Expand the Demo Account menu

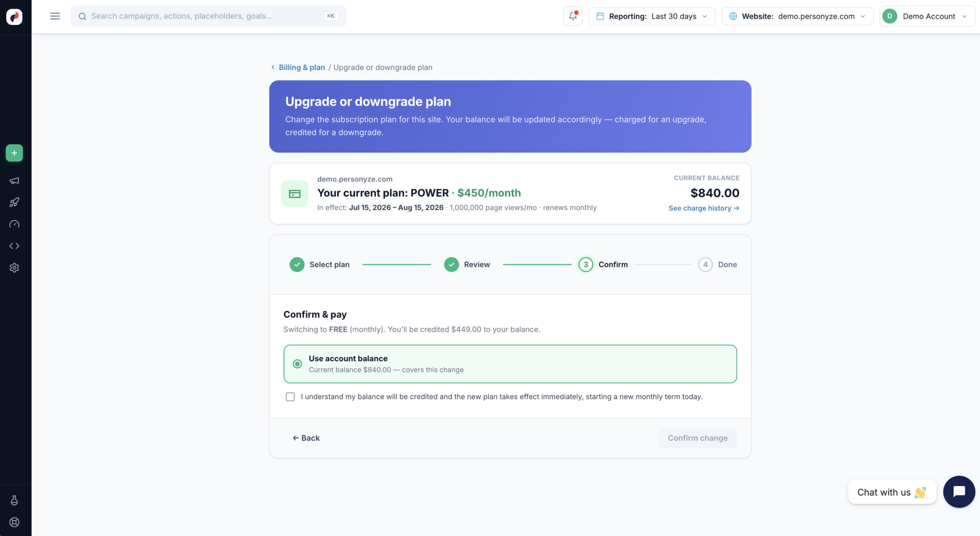point(927,16)
